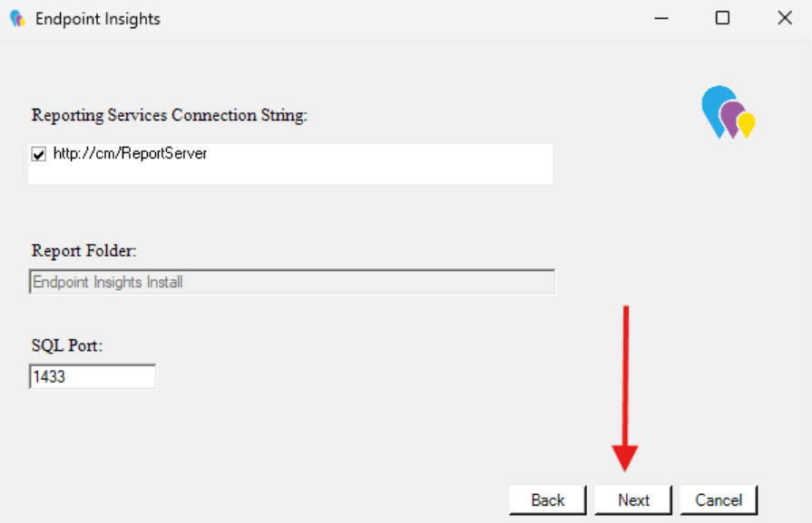812x523 pixels.
Task: Click the SQL Port input field
Action: tap(91, 375)
